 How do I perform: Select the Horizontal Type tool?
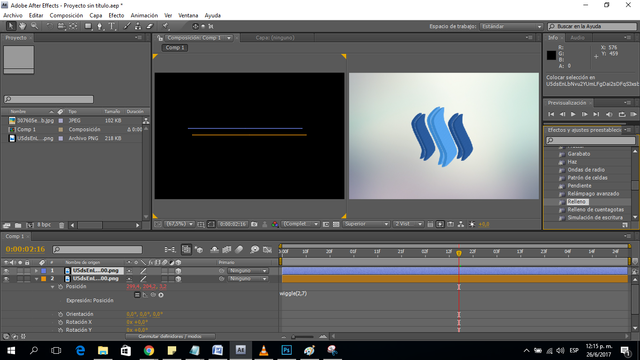[x=111, y=26]
